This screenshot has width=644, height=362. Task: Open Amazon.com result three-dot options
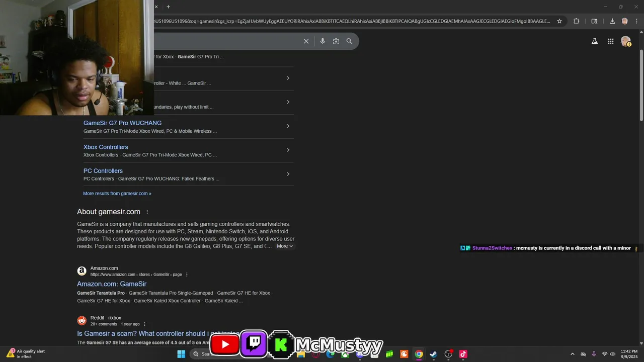pos(187,275)
